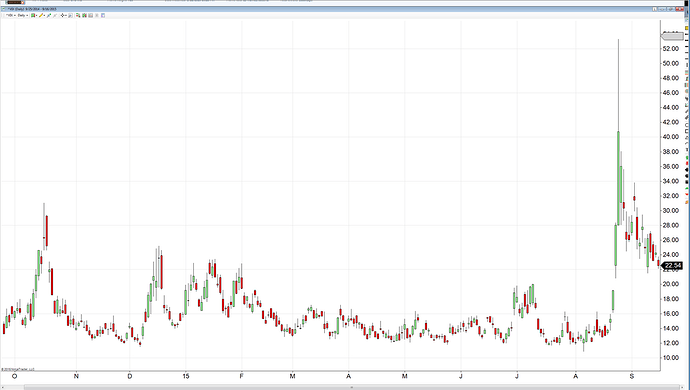The width and height of the screenshot is (690, 390).
Task: Click the blue-green indicator tool icon
Action: (49, 15)
